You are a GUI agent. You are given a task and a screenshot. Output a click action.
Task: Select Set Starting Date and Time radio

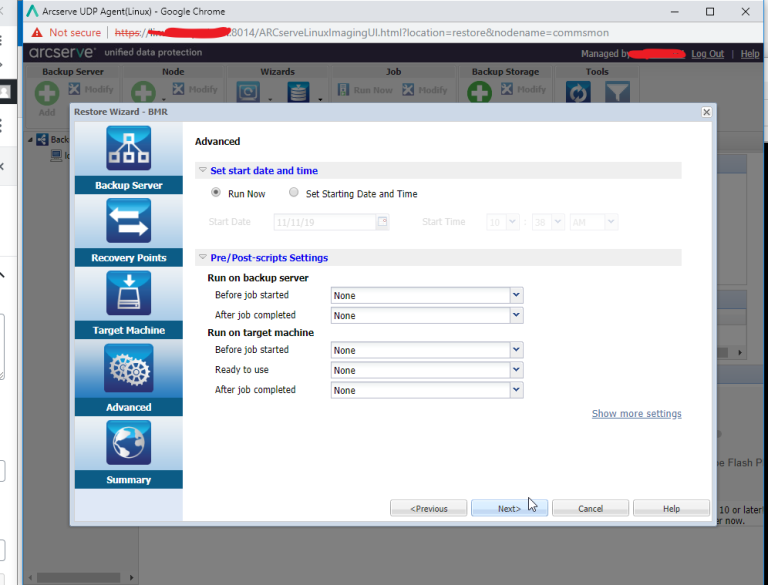(293, 193)
